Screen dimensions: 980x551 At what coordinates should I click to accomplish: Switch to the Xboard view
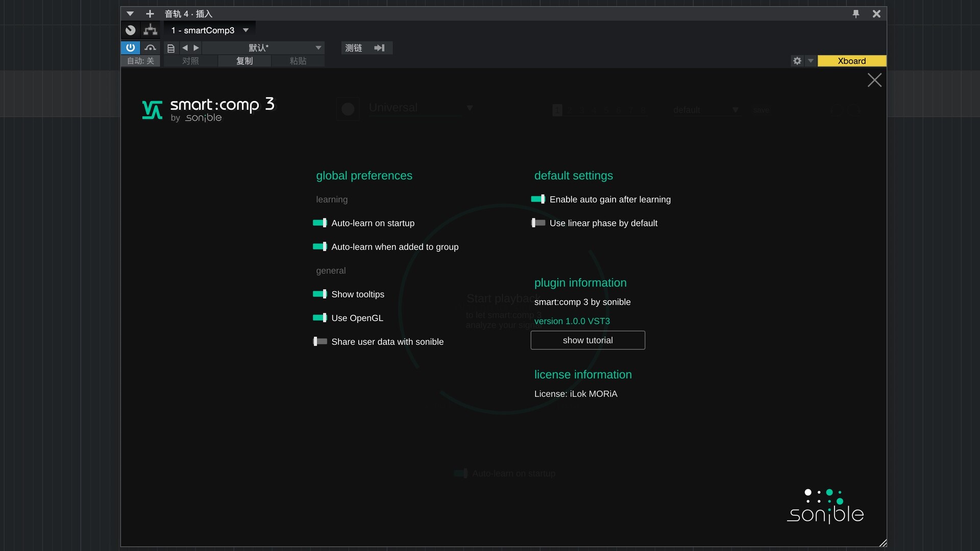[851, 61]
